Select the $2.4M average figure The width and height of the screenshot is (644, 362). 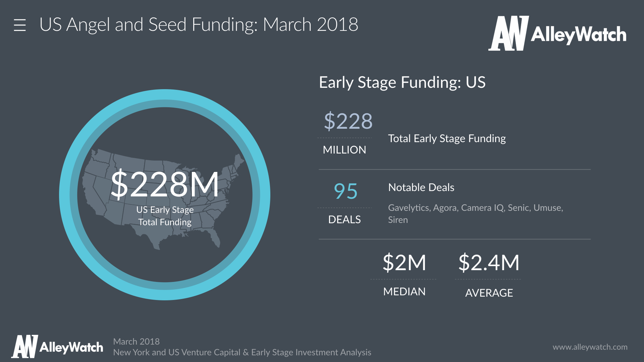pyautogui.click(x=489, y=262)
